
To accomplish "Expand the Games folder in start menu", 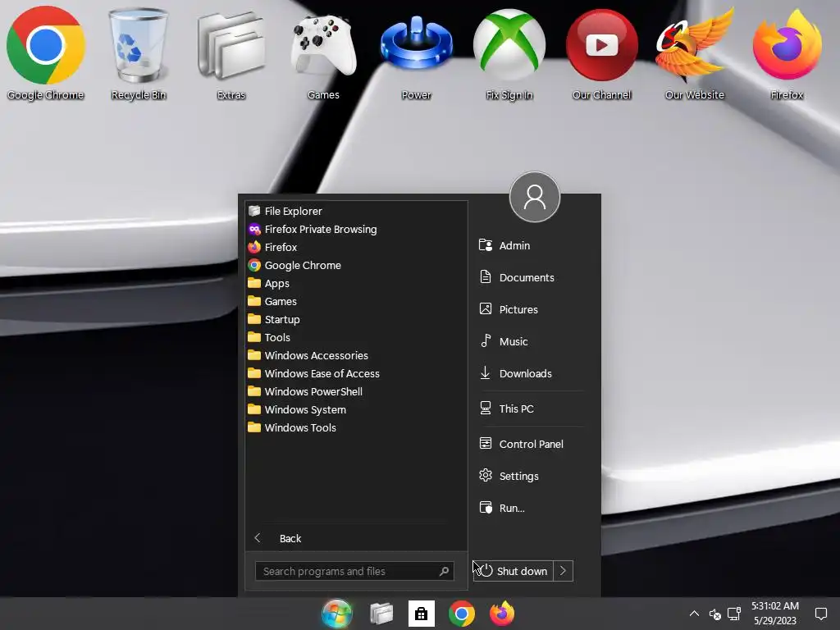I will click(356, 302).
